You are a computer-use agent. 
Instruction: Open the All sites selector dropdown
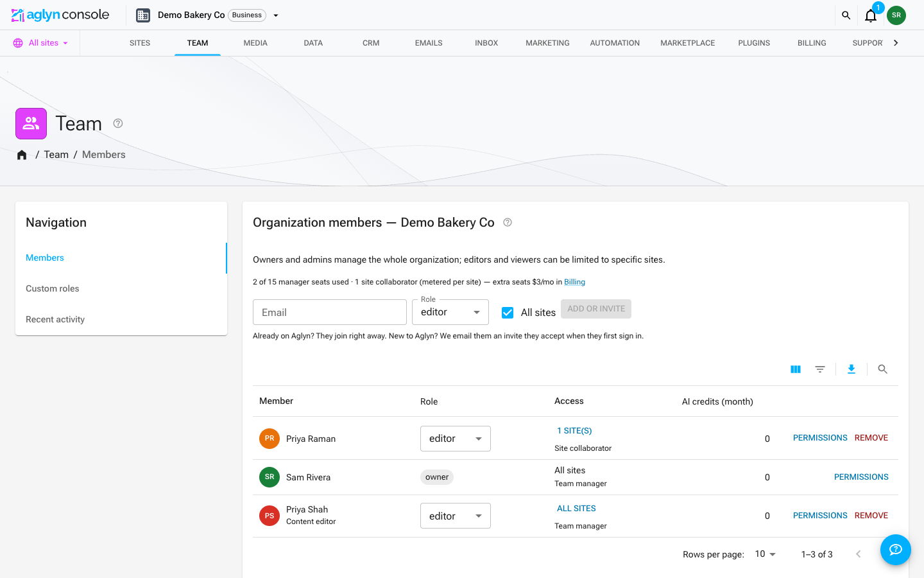pyautogui.click(x=41, y=43)
